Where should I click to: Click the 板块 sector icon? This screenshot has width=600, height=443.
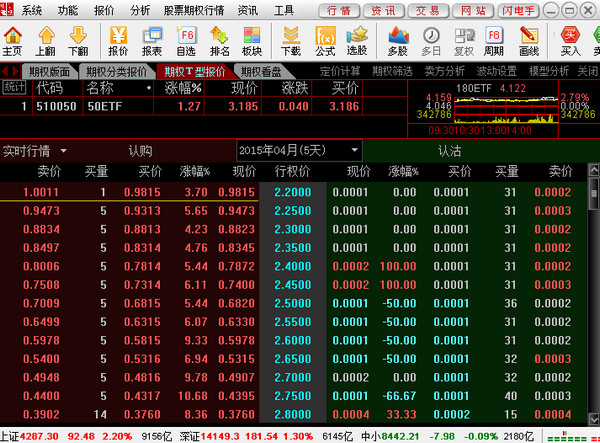pos(252,40)
